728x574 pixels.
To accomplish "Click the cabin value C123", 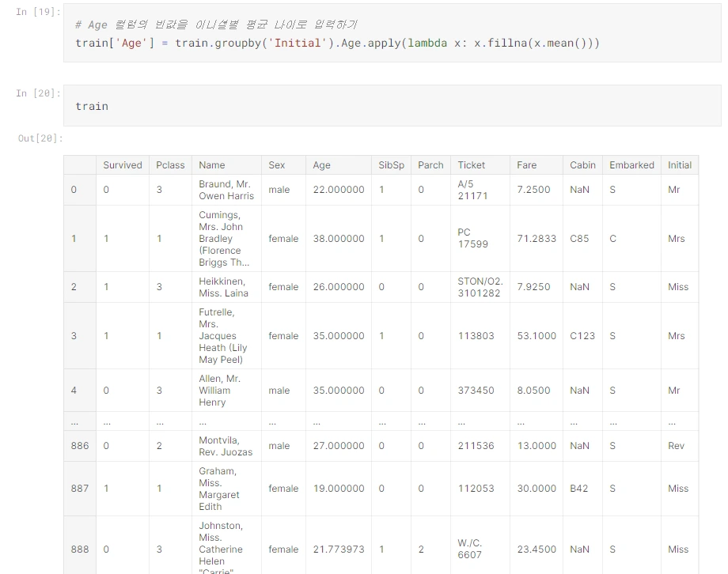I will tap(582, 336).
